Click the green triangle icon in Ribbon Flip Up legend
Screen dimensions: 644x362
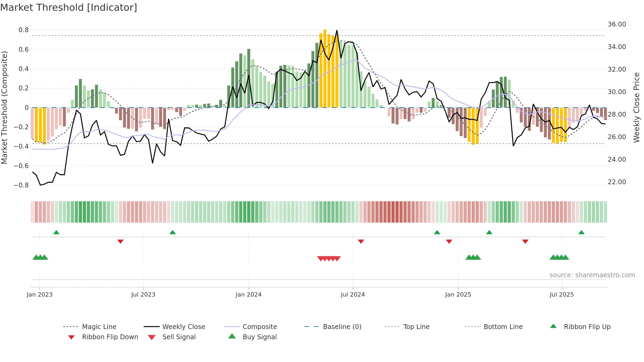[x=553, y=326]
